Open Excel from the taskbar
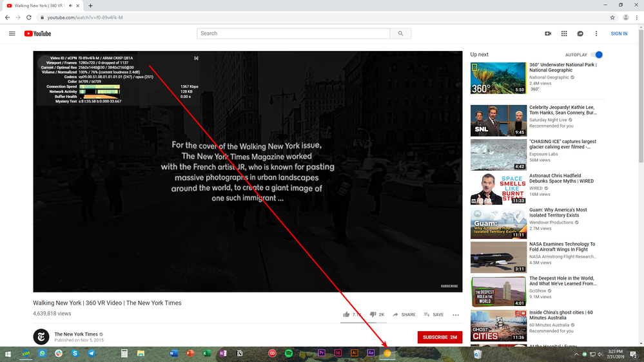 point(206,354)
